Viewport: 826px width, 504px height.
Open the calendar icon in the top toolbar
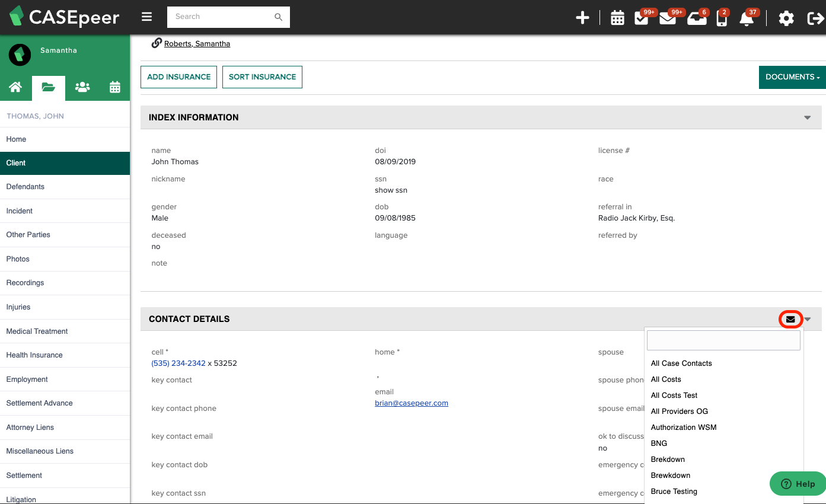tap(617, 17)
